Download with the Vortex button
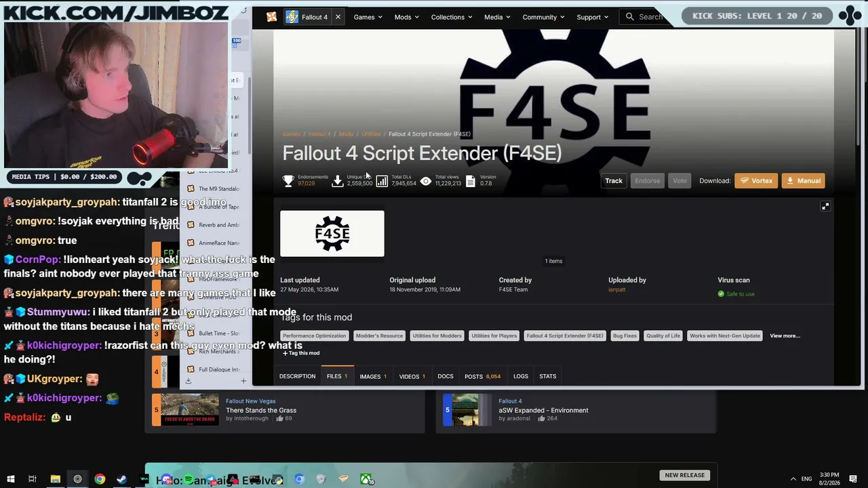This screenshot has width=868, height=488. tap(756, 181)
